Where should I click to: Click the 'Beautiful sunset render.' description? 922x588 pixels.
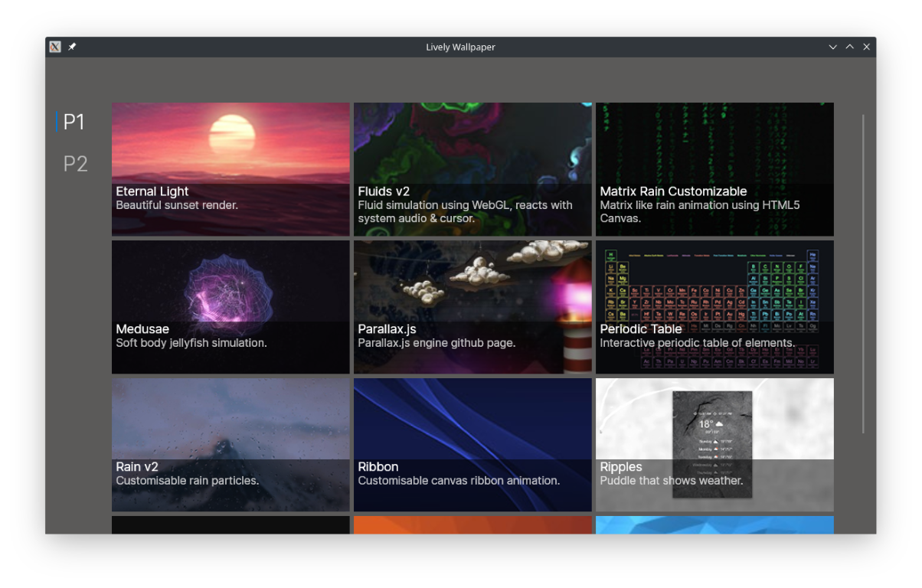177,205
